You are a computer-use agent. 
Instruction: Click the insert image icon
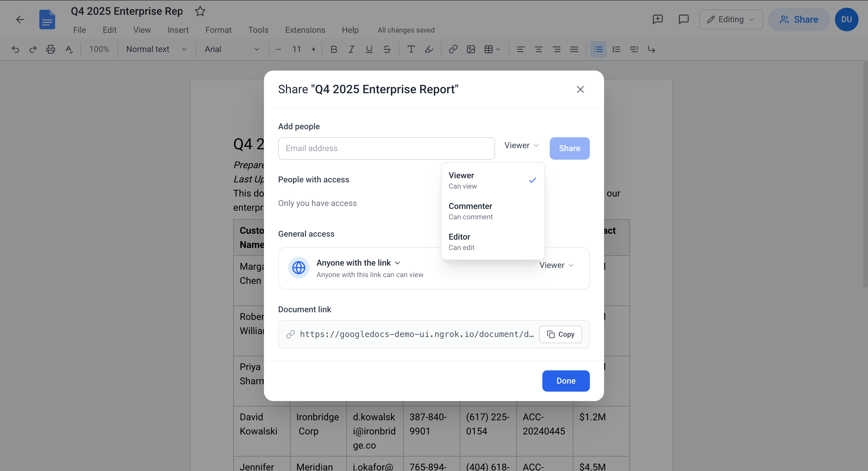point(471,49)
